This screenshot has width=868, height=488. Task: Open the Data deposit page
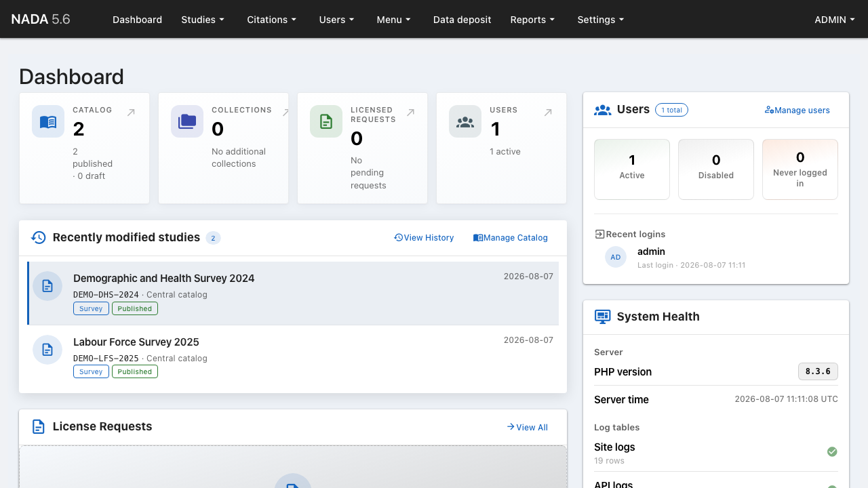pos(462,20)
